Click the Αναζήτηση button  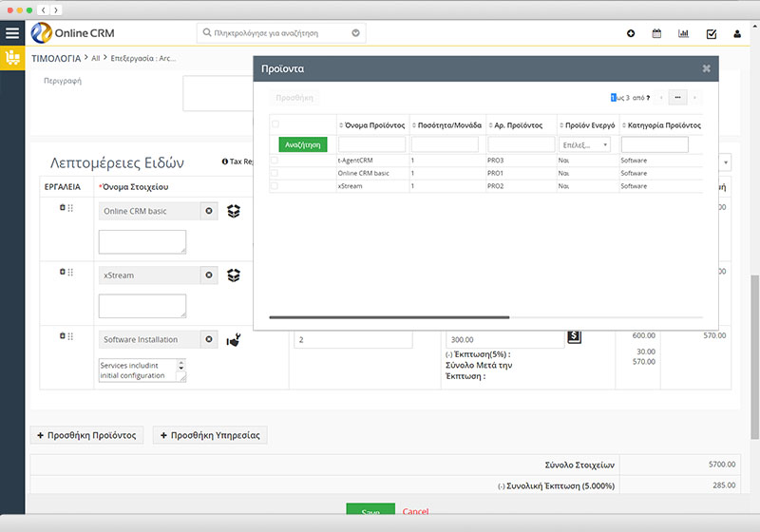303,144
